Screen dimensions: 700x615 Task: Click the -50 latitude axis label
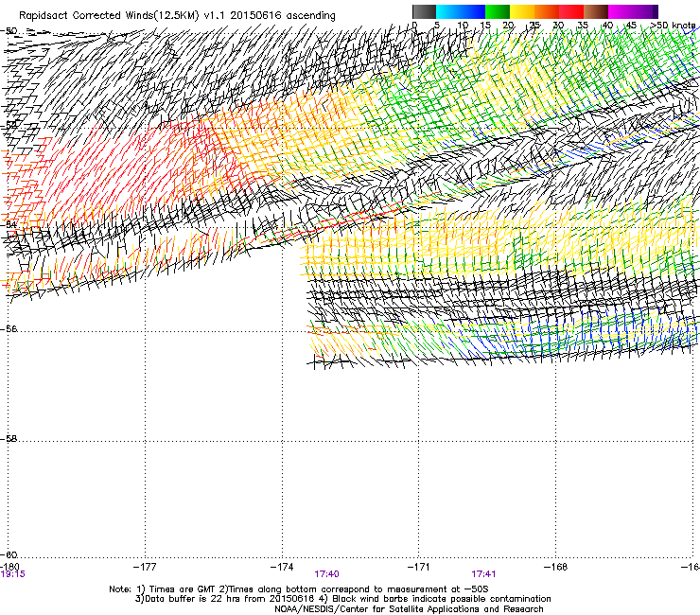click(x=9, y=31)
